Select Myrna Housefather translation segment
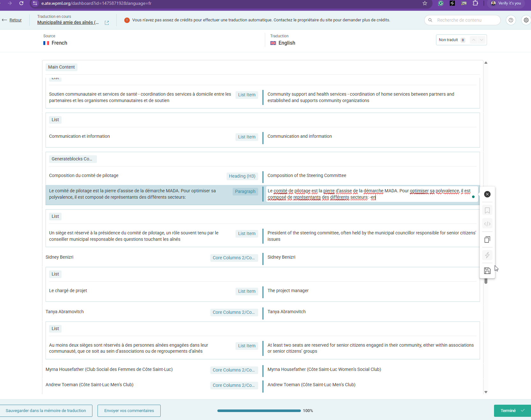Image resolution: width=531 pixels, height=420 pixels. pyautogui.click(x=324, y=369)
